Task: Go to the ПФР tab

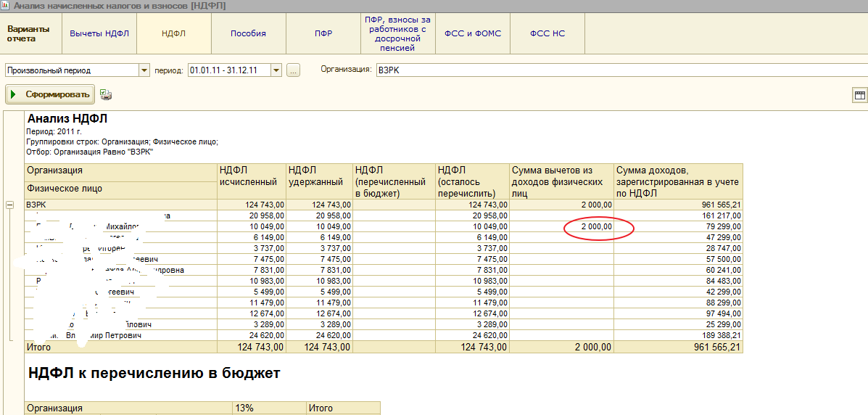Action: pyautogui.click(x=323, y=33)
